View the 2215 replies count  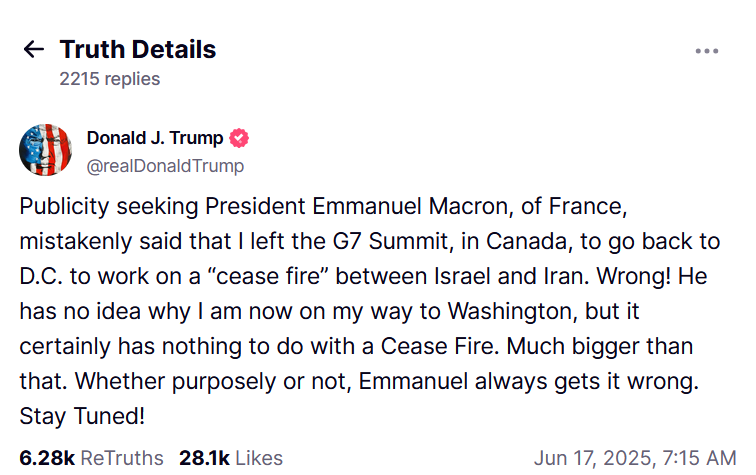pos(109,79)
